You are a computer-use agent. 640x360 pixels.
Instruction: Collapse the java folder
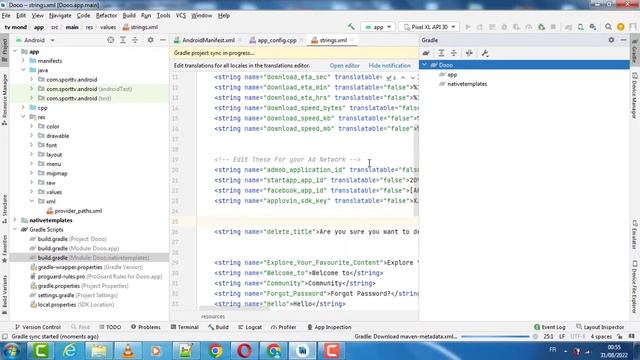[23, 70]
